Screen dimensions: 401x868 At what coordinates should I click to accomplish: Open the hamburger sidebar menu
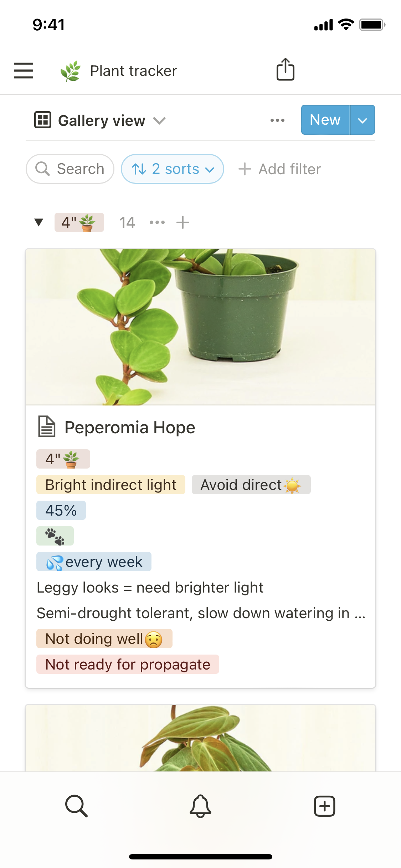click(24, 70)
